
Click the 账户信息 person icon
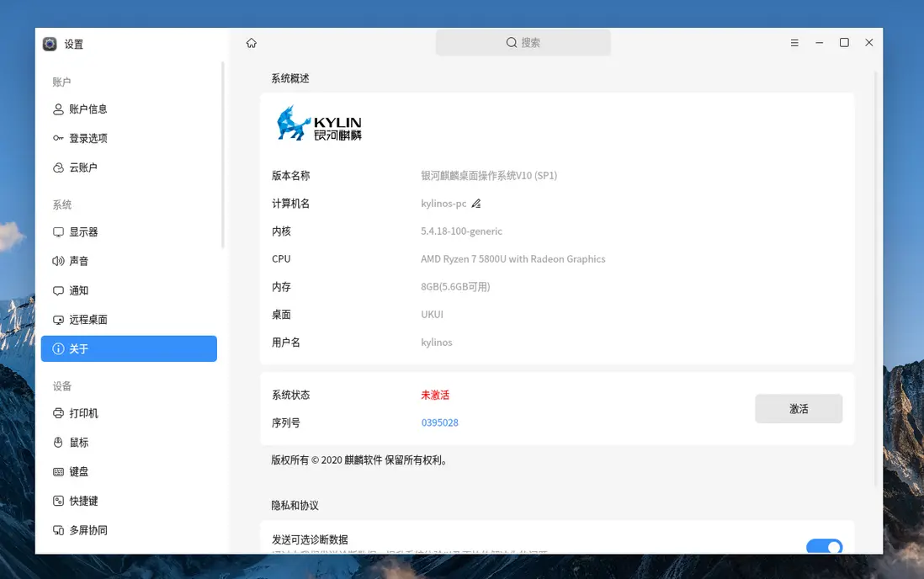pyautogui.click(x=58, y=109)
